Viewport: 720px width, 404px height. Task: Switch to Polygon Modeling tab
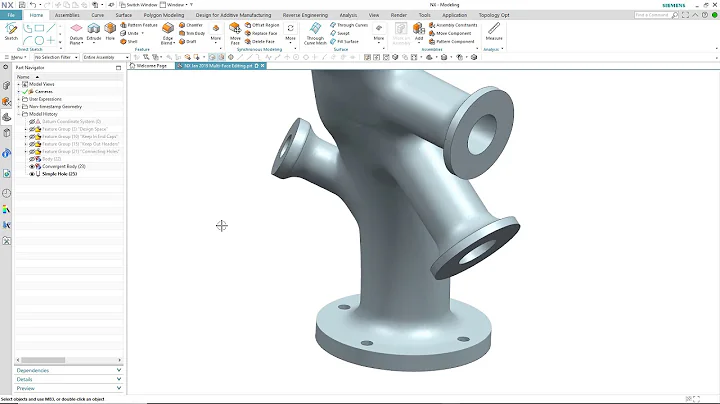[x=163, y=15]
